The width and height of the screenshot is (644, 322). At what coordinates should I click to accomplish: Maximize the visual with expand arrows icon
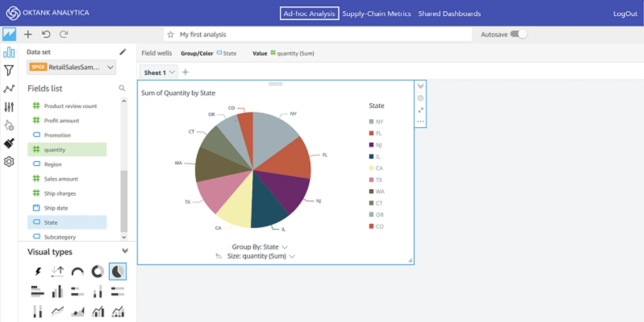click(420, 110)
